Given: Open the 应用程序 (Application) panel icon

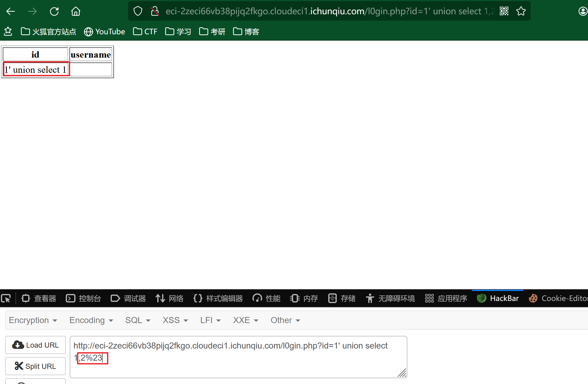Looking at the screenshot, I should tap(446, 298).
